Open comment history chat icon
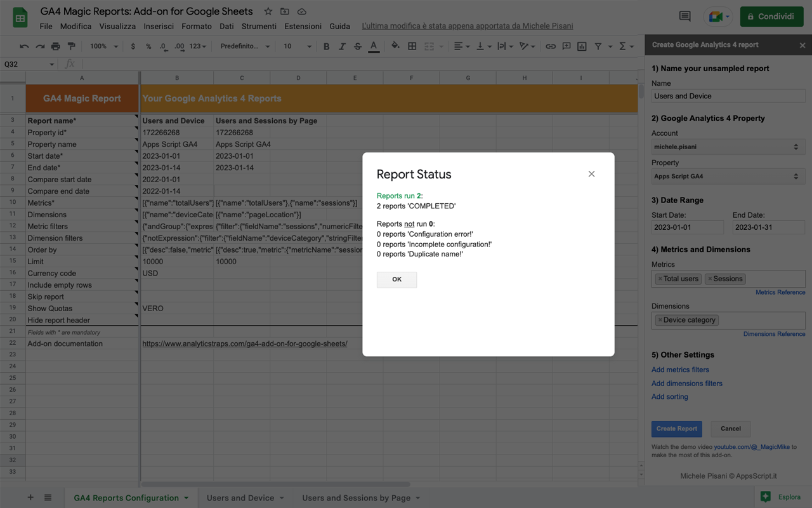The width and height of the screenshot is (812, 508). pyautogui.click(x=684, y=17)
